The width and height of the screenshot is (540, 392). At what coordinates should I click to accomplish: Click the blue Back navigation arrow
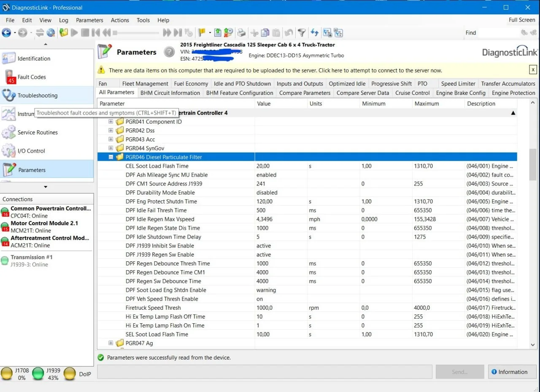pyautogui.click(x=6, y=32)
